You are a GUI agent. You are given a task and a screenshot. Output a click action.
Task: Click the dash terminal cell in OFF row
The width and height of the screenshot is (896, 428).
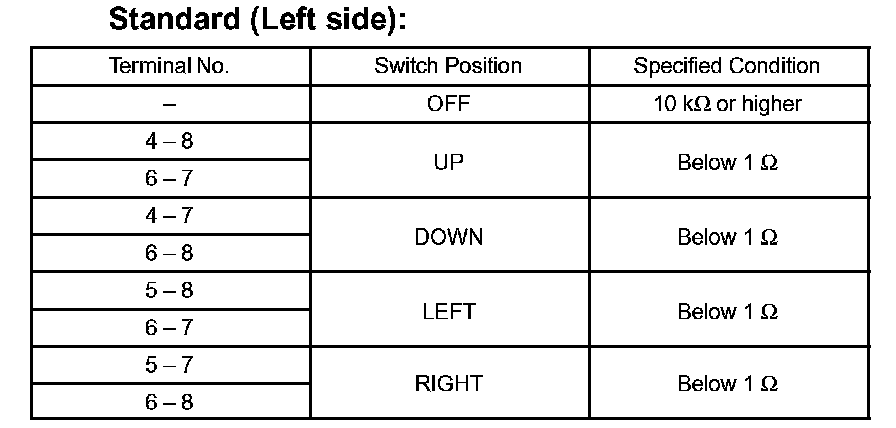click(169, 104)
